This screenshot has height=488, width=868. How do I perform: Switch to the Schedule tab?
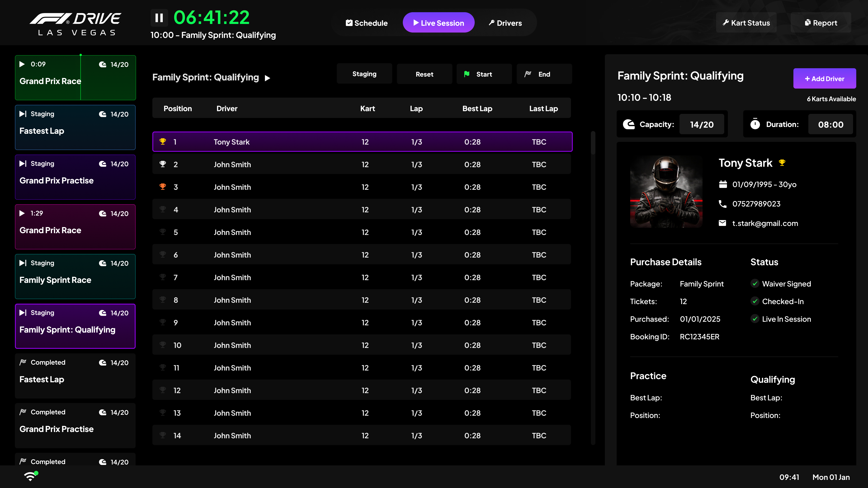367,23
